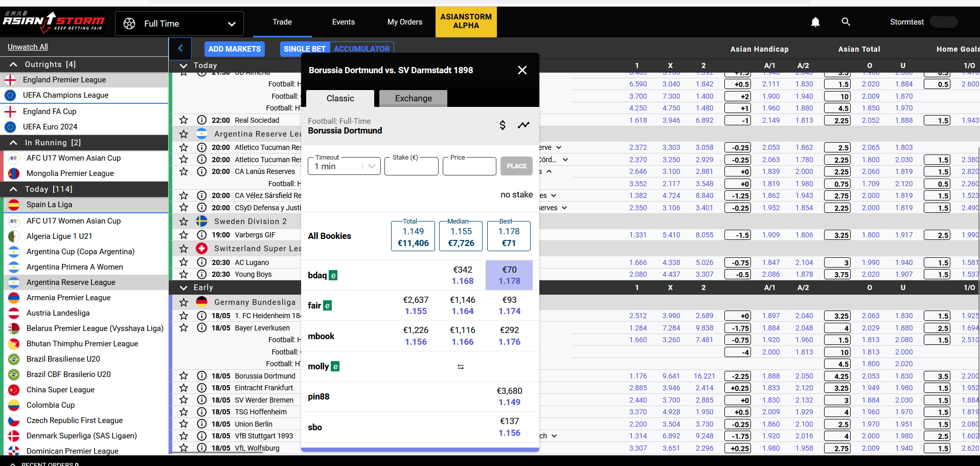Select bdaq best price 1.178 cell
Viewport: 980px width, 466px height.
pos(509,275)
